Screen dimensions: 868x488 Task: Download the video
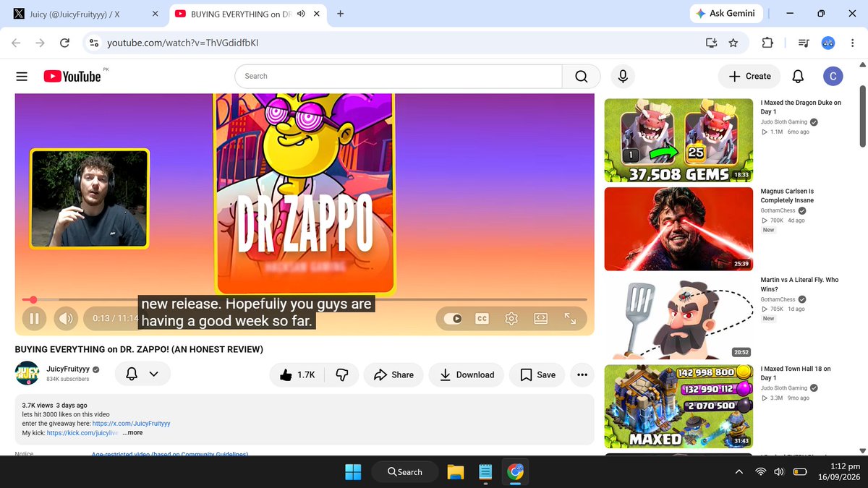click(x=466, y=374)
